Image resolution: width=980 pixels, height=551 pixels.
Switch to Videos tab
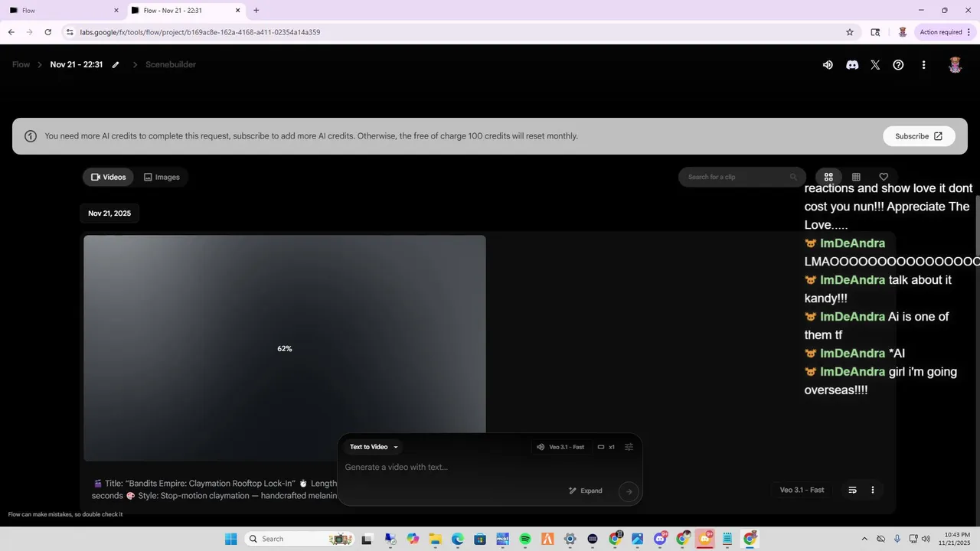[x=108, y=177]
